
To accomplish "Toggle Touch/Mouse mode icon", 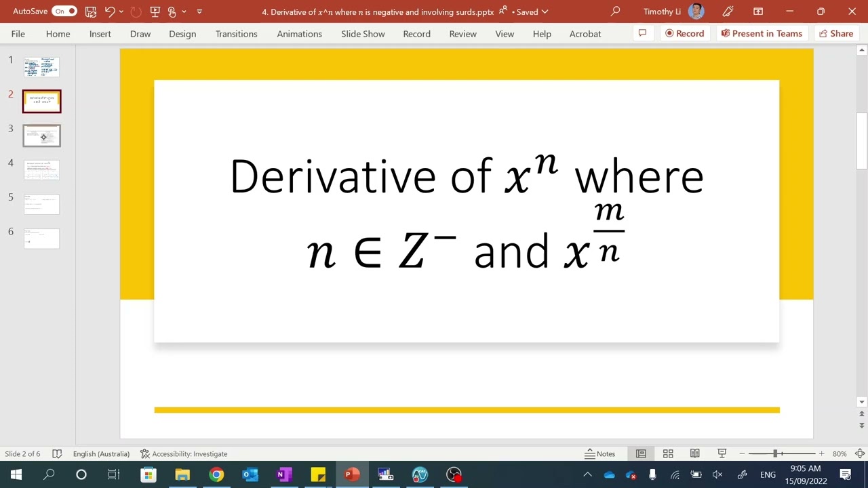I will tap(172, 12).
